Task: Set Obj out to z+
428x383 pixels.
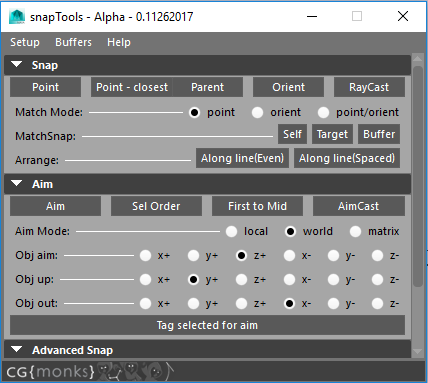Action: pos(241,304)
